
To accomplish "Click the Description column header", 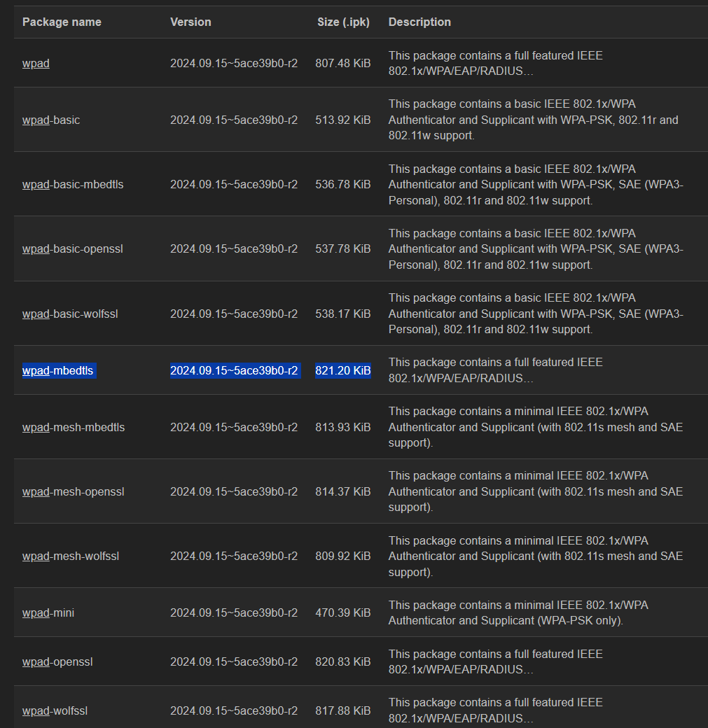I will click(419, 22).
